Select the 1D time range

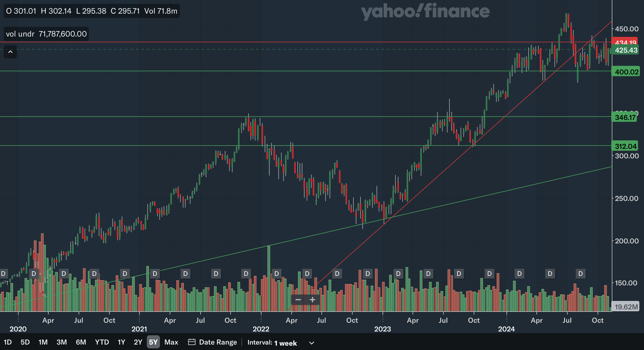coord(8,342)
